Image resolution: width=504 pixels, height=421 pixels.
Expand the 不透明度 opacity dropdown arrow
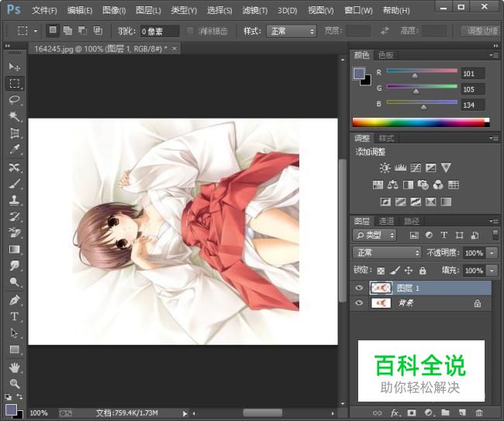tap(492, 253)
